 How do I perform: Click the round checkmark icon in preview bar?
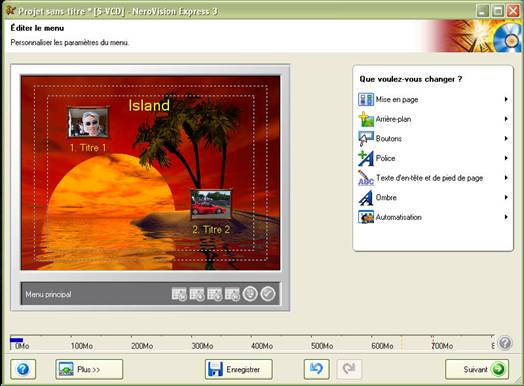tap(268, 294)
